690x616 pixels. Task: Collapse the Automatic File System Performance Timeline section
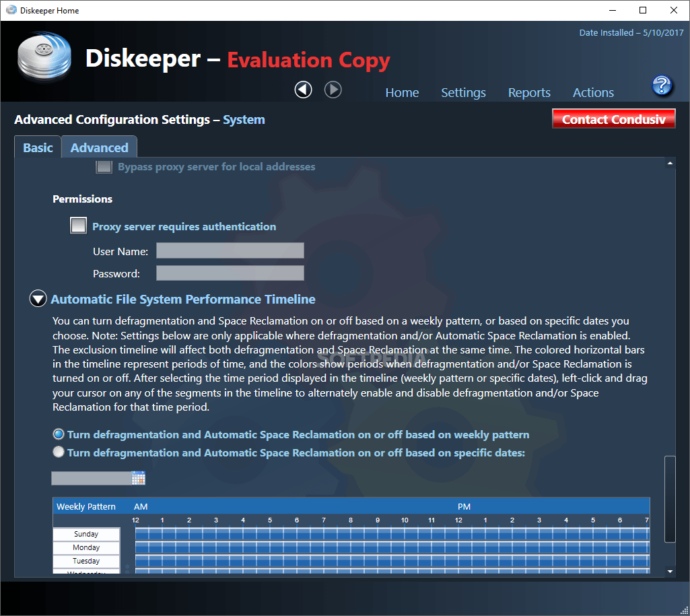coord(38,298)
